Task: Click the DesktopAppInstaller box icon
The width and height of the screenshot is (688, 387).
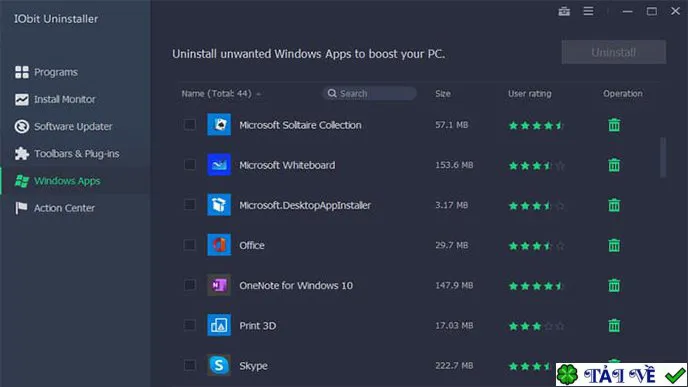Action: 219,205
